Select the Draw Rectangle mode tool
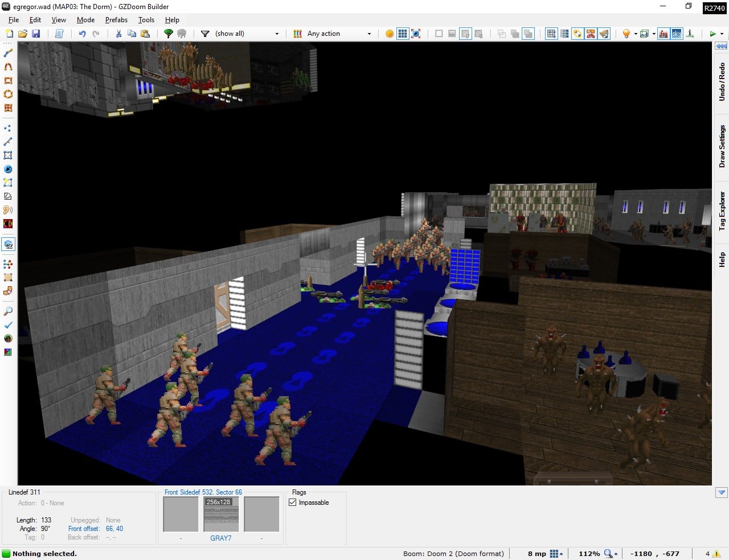This screenshot has height=560, width=729. click(8, 80)
